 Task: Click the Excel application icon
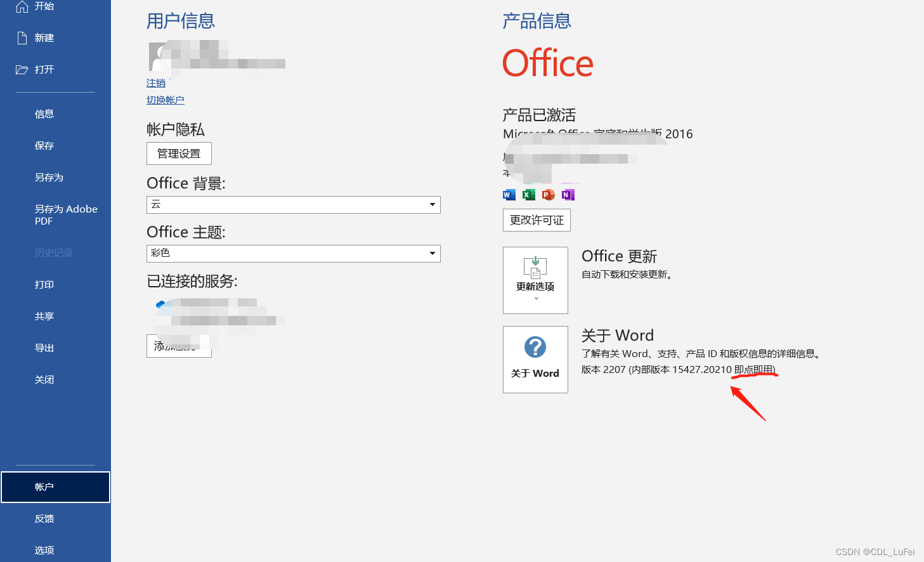pos(528,195)
